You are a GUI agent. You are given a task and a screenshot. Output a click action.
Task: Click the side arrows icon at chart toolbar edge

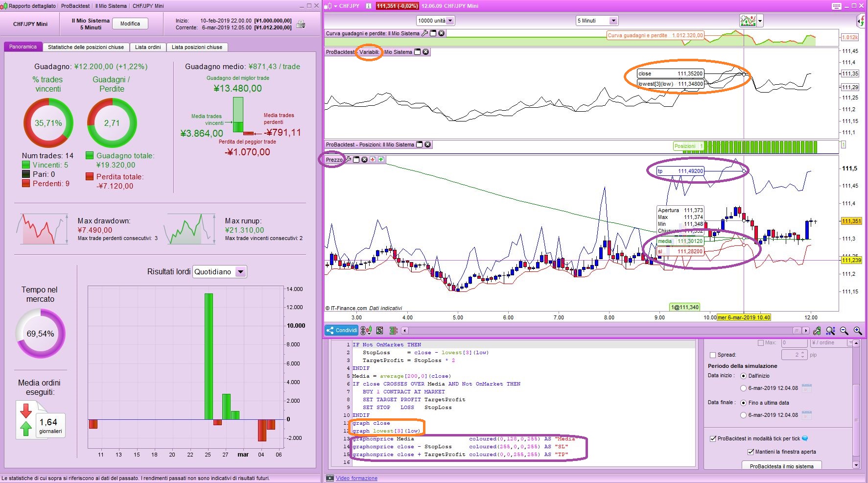point(862,21)
